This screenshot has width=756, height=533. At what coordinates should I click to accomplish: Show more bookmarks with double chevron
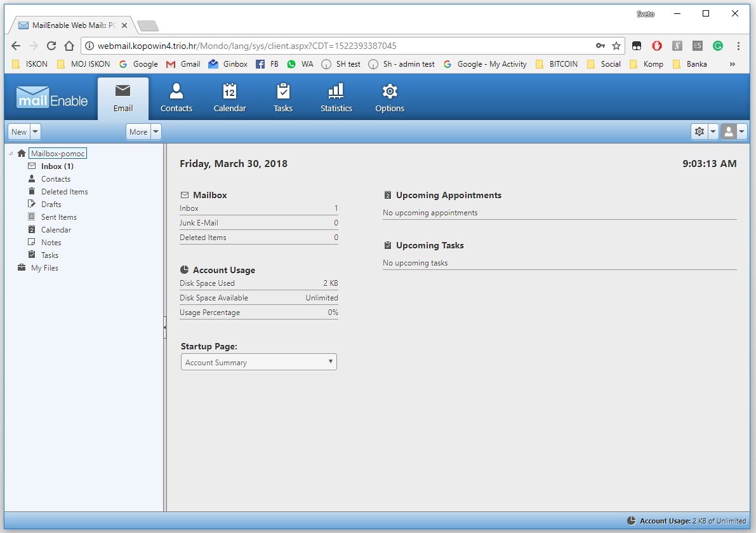coord(733,64)
